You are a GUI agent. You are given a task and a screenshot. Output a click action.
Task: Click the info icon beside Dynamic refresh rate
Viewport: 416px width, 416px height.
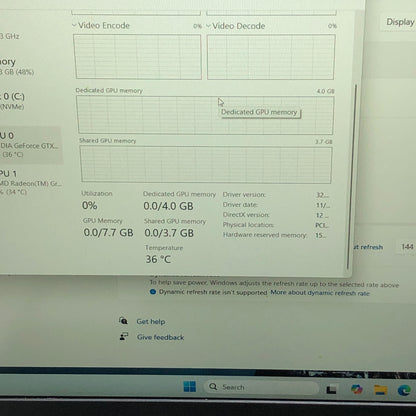[x=153, y=292]
